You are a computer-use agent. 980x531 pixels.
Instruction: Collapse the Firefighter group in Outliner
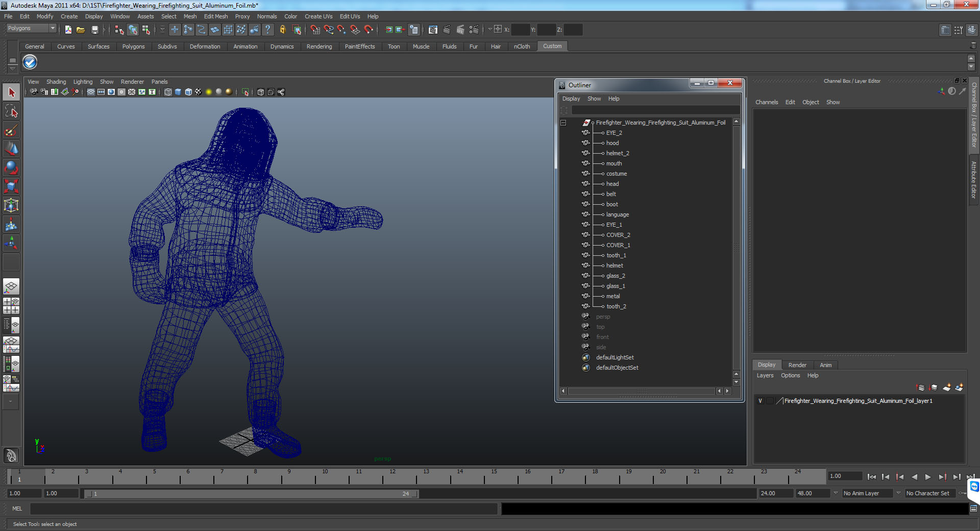click(563, 123)
